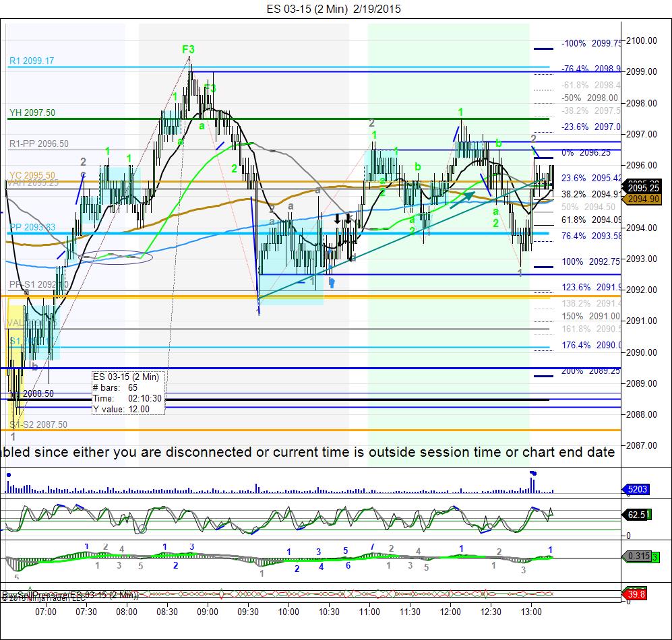Image resolution: width=672 pixels, height=640 pixels.
Task: Select the 100% 2092.75 Fibonacci label
Action: tap(591, 261)
